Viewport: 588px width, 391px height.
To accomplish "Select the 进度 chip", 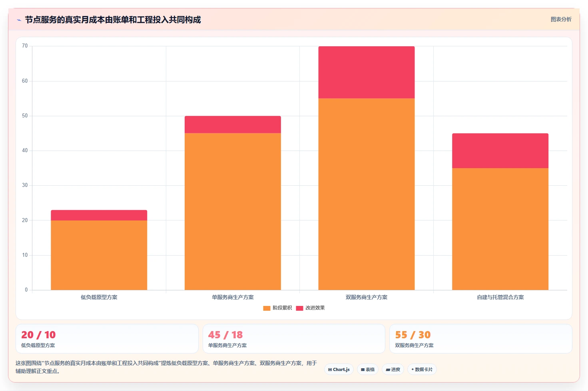I will 393,369.
